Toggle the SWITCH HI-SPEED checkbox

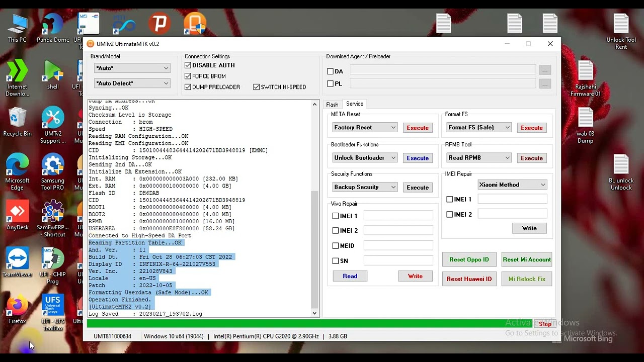pyautogui.click(x=257, y=87)
